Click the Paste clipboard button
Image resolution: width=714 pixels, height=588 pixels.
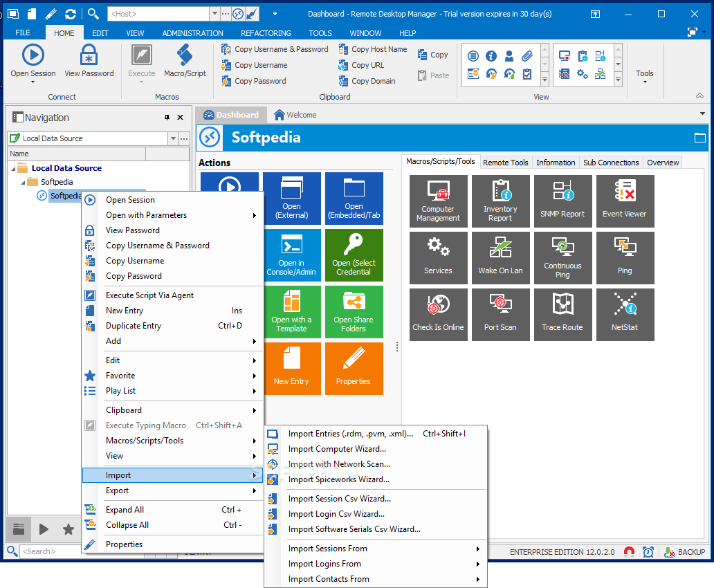point(434,75)
